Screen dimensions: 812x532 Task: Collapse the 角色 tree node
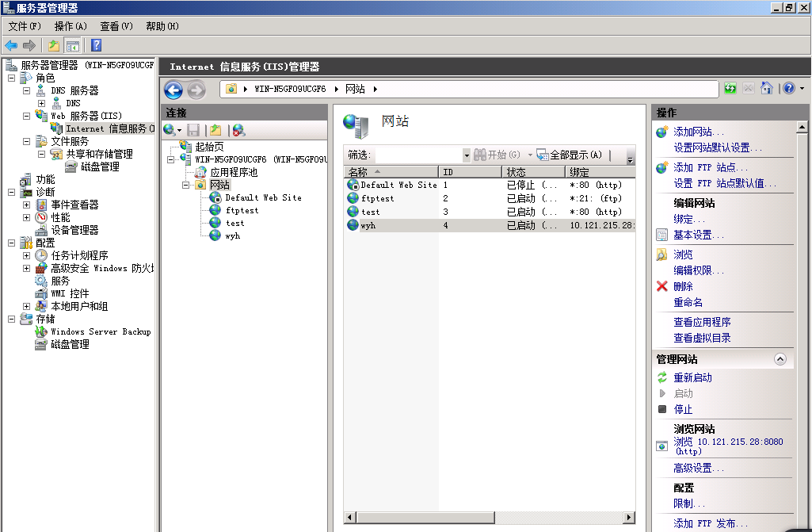11,78
